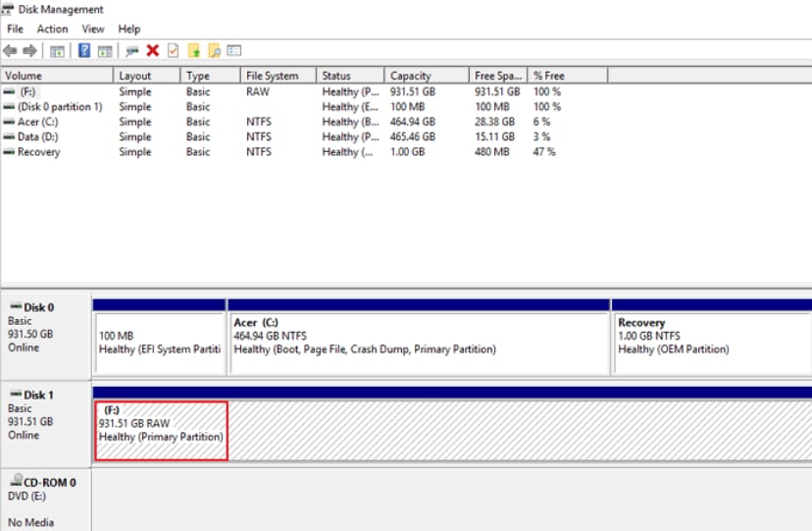The image size is (812, 531).
Task: Sort by the Volume column header
Action: click(57, 76)
